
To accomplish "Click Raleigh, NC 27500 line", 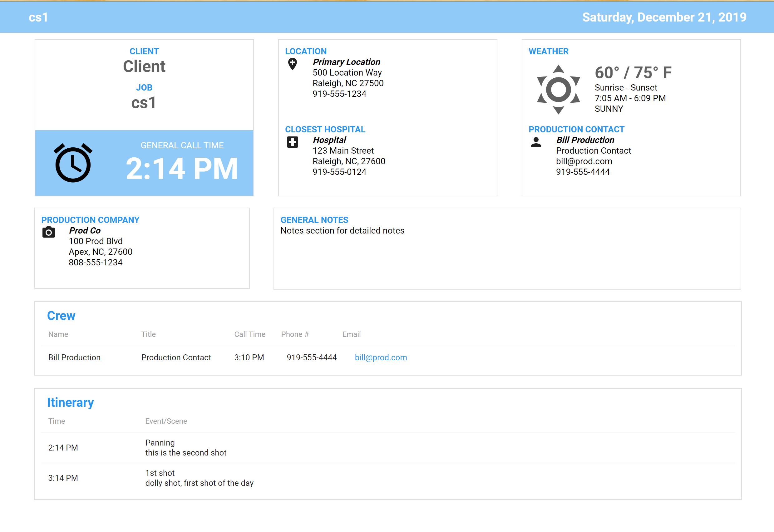I will 348,83.
